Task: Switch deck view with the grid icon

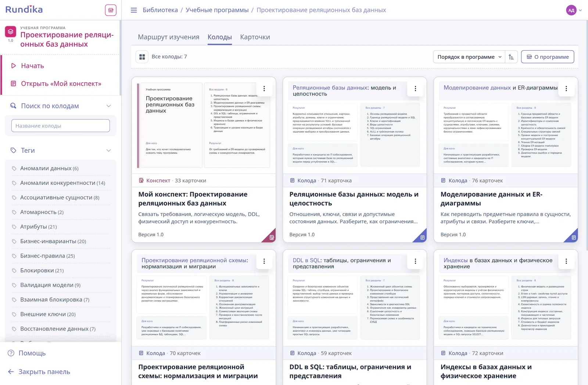Action: (142, 57)
